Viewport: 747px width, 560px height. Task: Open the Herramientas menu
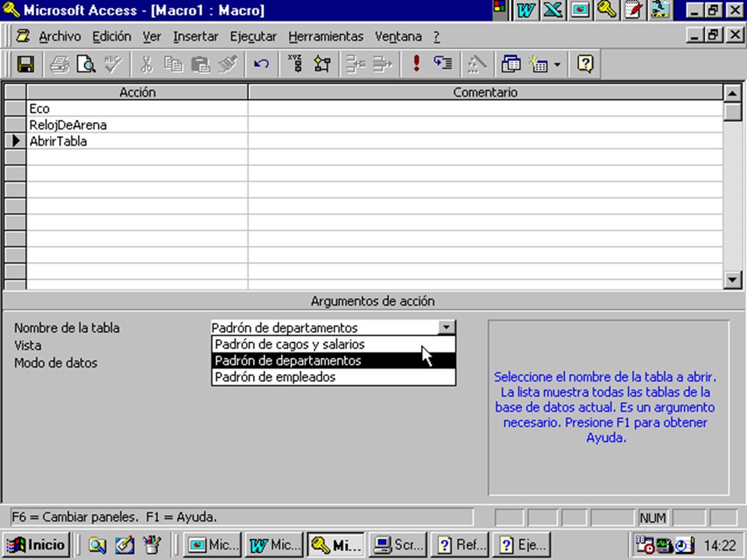pos(326,37)
